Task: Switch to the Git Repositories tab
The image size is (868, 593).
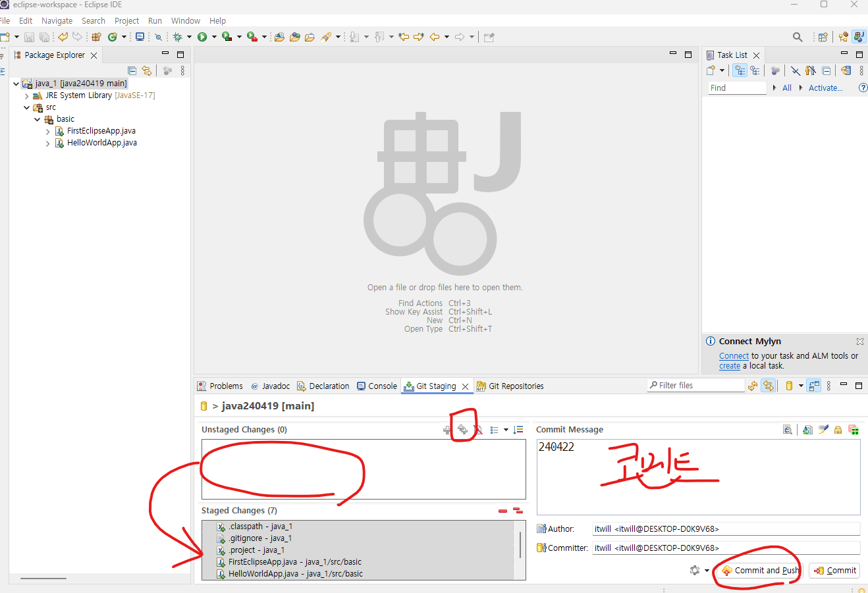Action: click(x=510, y=386)
